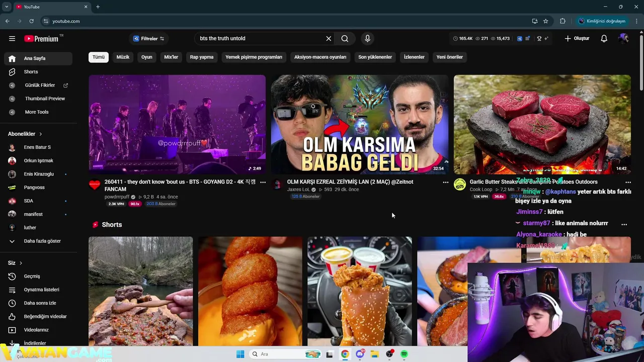Select the Yeni öneriler chip
The image size is (644, 362).
(x=449, y=57)
